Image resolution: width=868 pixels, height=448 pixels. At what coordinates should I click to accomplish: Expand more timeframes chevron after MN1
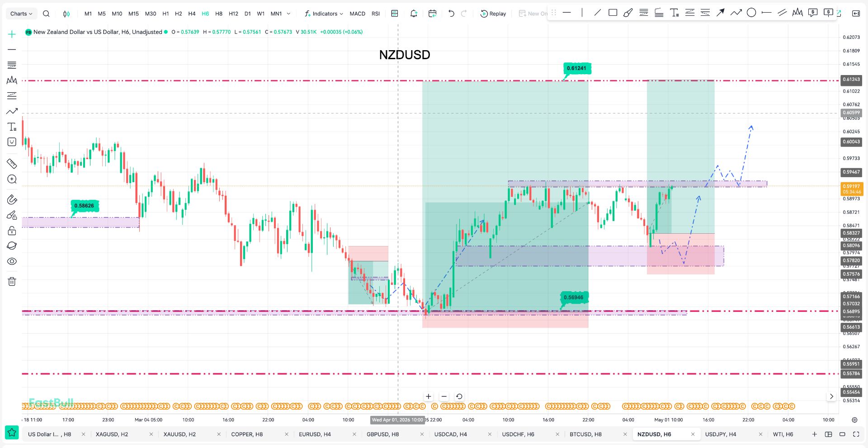point(288,14)
